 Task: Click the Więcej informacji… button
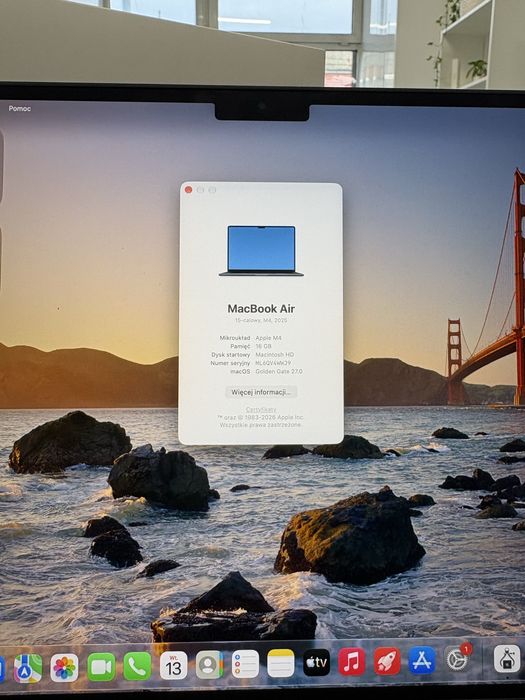click(x=261, y=392)
